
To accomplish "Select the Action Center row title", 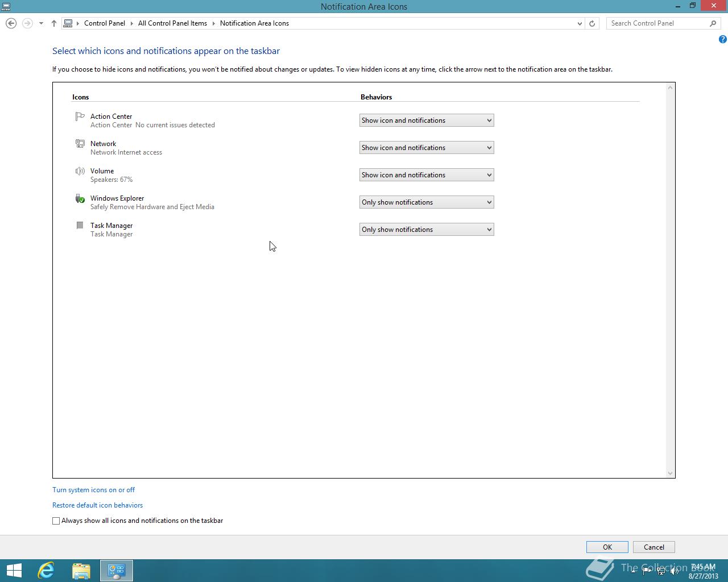I will (x=111, y=117).
